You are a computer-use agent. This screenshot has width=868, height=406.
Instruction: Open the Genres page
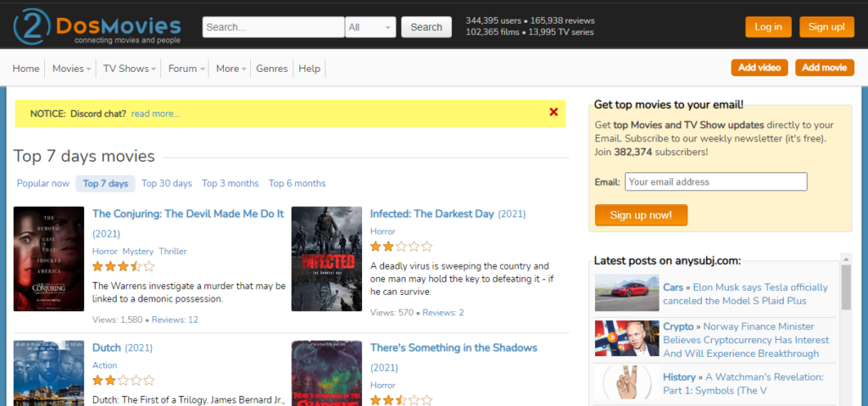click(x=272, y=69)
